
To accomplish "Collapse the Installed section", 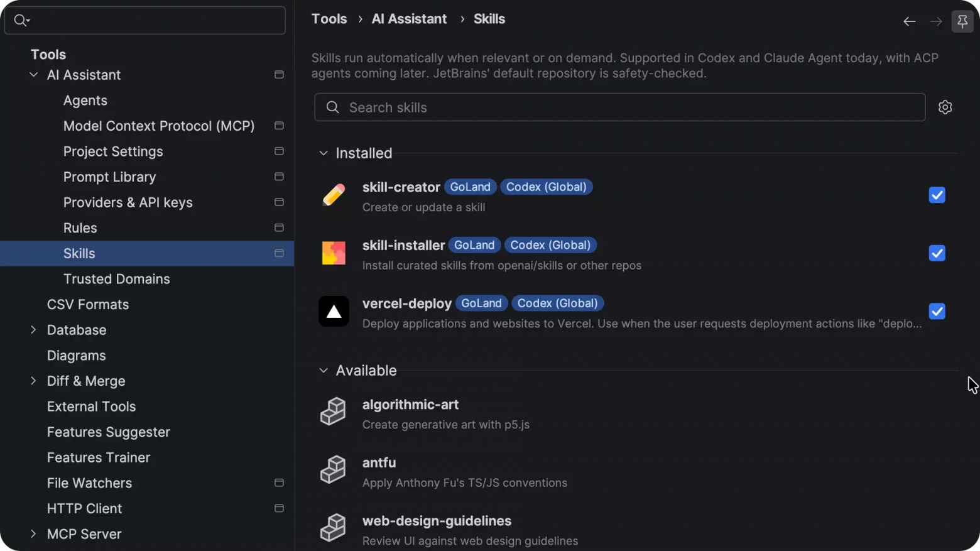I will 324,153.
